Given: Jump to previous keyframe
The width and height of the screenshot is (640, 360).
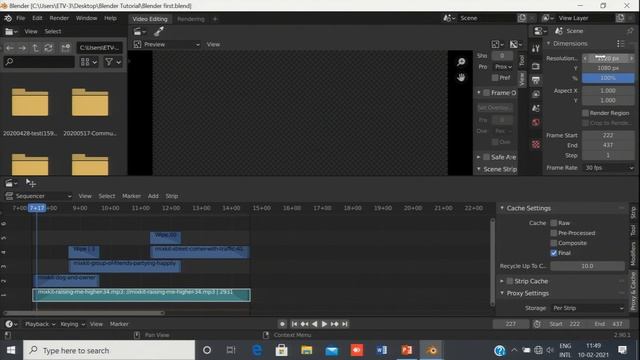Looking at the screenshot, I should pyautogui.click(x=304, y=324).
